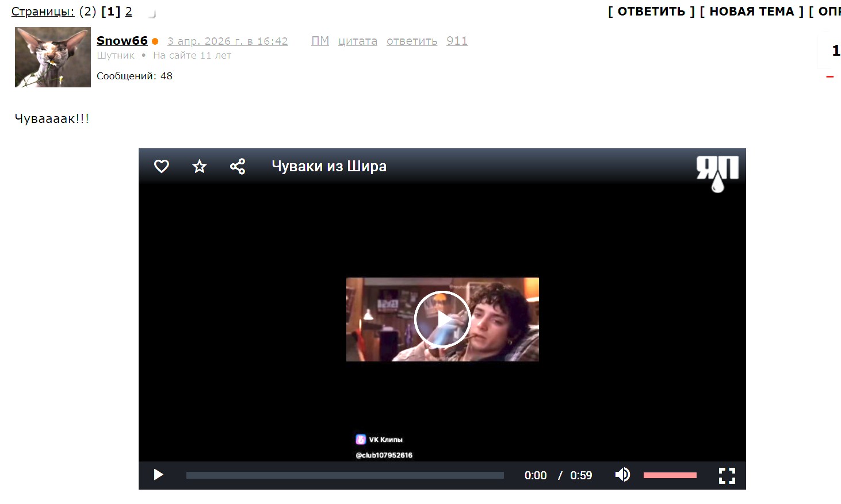Send Snow66 a private message via ПМ
This screenshot has width=841, height=504.
coord(320,41)
